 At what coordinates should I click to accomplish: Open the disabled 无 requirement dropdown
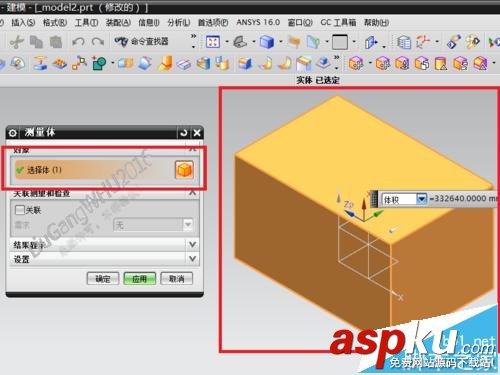click(x=188, y=224)
